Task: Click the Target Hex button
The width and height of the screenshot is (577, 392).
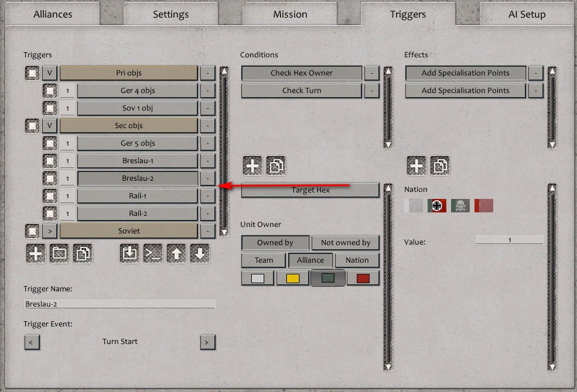Action: pyautogui.click(x=310, y=190)
